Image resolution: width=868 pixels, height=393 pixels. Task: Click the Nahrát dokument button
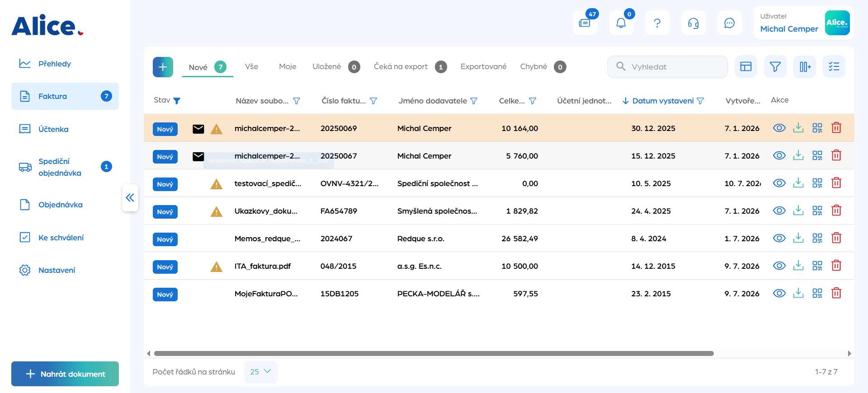[x=65, y=374]
